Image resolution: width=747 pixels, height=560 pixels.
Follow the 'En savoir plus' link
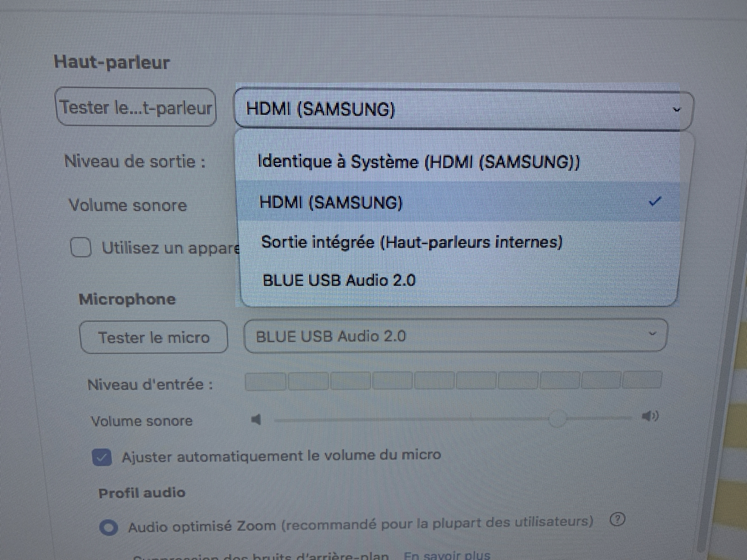[x=447, y=554]
